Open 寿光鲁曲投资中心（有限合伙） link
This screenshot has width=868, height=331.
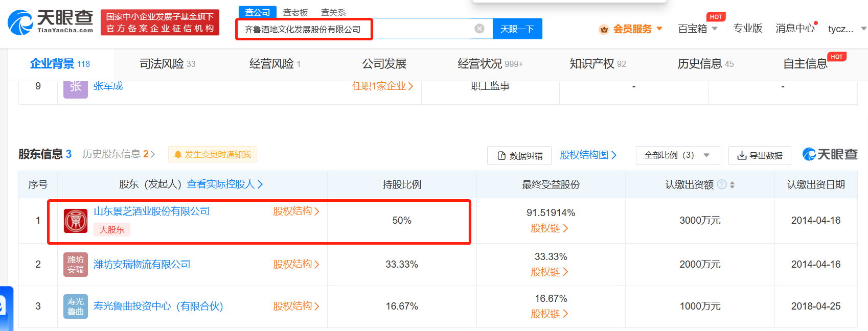pyautogui.click(x=158, y=306)
